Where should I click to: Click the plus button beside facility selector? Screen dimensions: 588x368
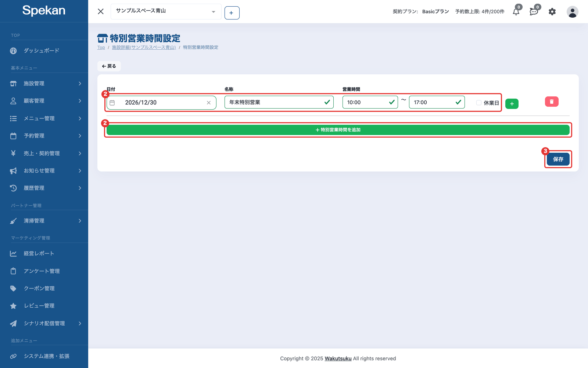tap(232, 13)
